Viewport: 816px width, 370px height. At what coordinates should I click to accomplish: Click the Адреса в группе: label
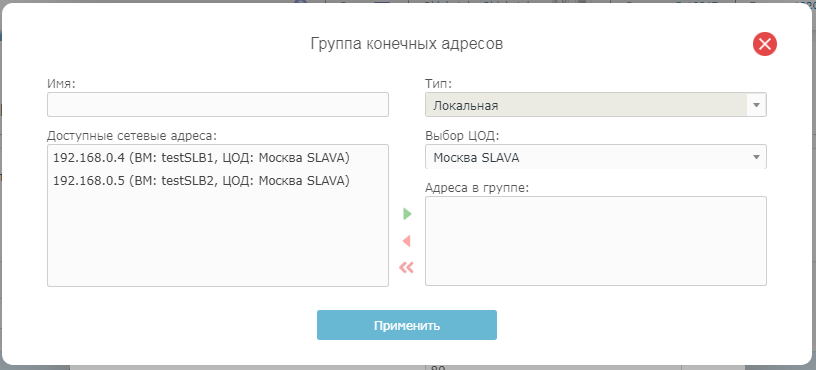click(477, 187)
